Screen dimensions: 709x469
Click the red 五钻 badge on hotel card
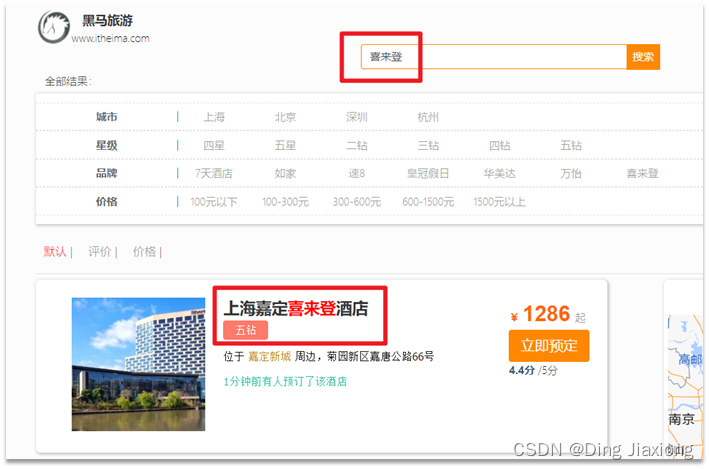coord(246,330)
